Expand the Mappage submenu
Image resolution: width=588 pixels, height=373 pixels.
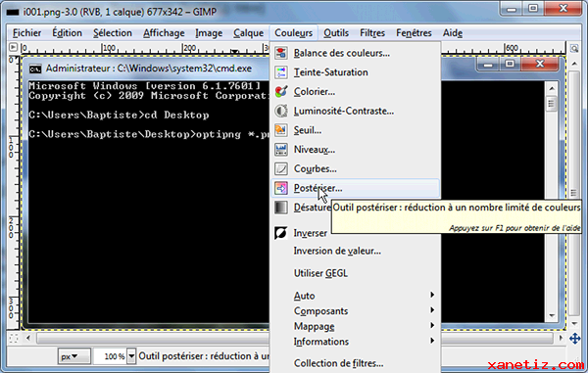(432, 325)
